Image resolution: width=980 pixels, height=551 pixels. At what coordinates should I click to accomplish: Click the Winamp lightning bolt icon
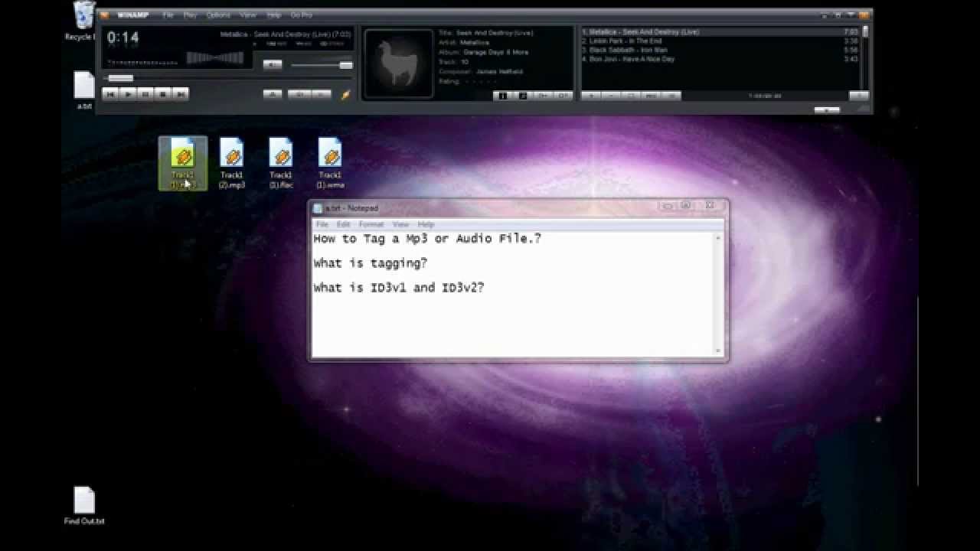pyautogui.click(x=345, y=94)
